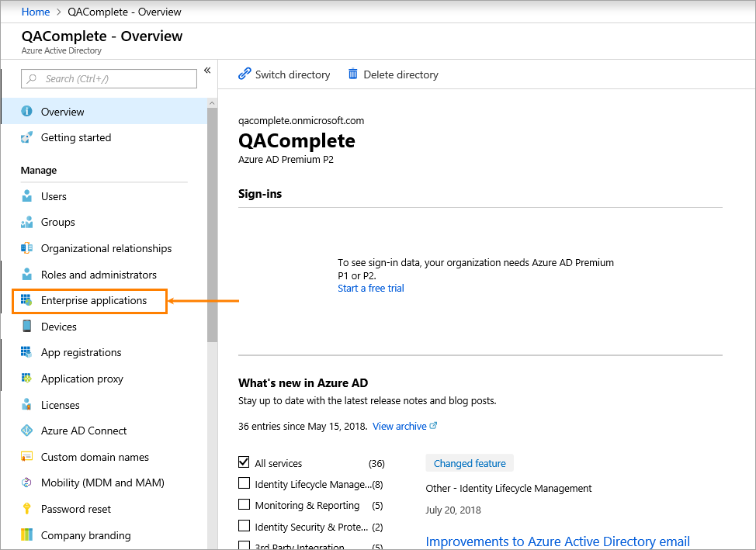Image resolution: width=756 pixels, height=550 pixels.
Task: Click the Password reset key icon
Action: [27, 509]
